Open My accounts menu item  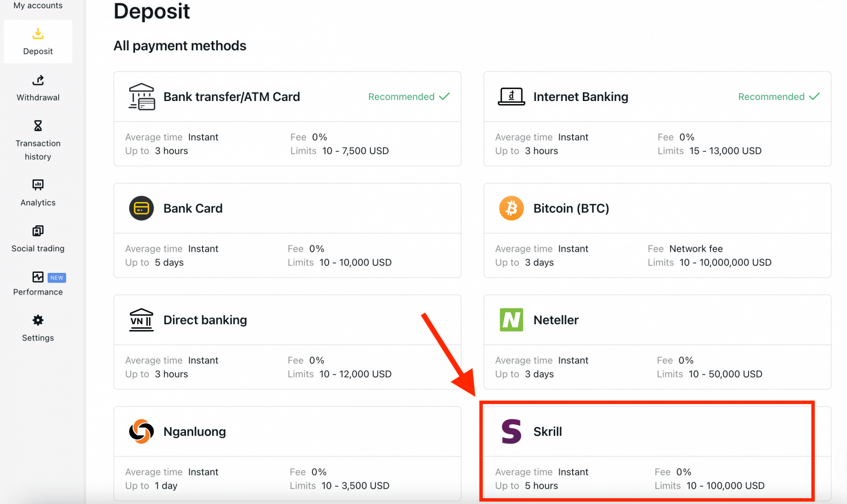tap(38, 5)
